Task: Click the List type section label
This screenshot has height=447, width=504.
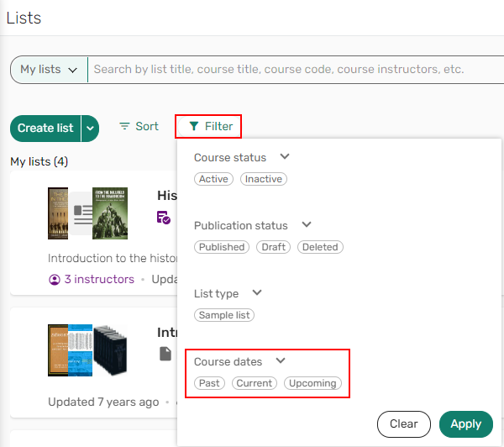Action: click(217, 293)
